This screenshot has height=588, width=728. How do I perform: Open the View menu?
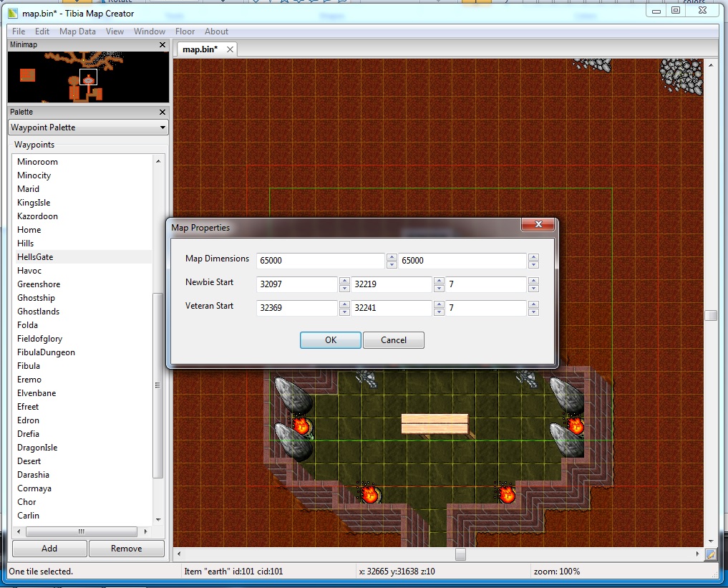point(115,32)
